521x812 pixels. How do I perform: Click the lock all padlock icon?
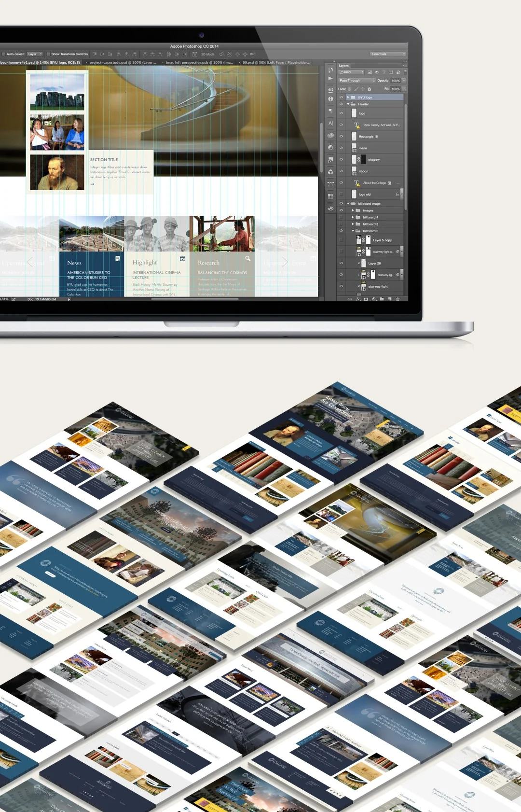(x=370, y=89)
